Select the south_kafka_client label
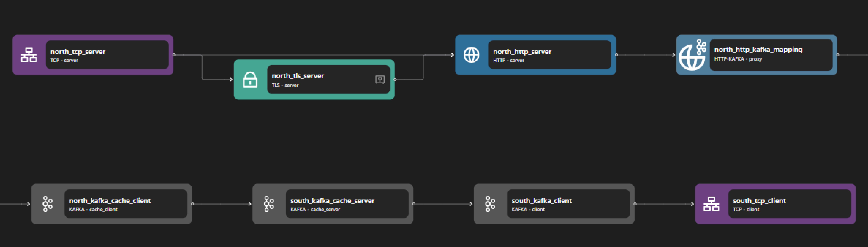 (541, 201)
